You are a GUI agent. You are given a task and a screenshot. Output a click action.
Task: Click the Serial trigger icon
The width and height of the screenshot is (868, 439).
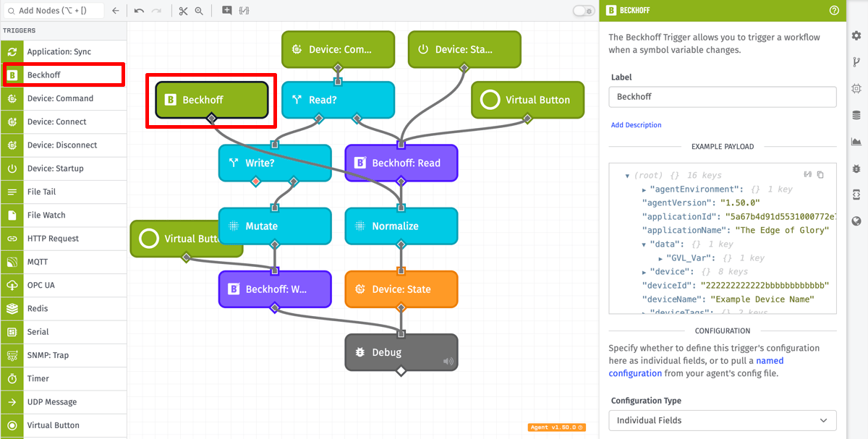[12, 332]
